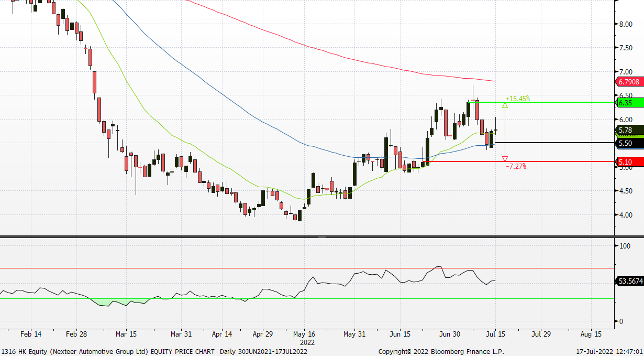Click the red 6.7908 moving average price tag
The width and height of the screenshot is (644, 356).
coord(630,82)
